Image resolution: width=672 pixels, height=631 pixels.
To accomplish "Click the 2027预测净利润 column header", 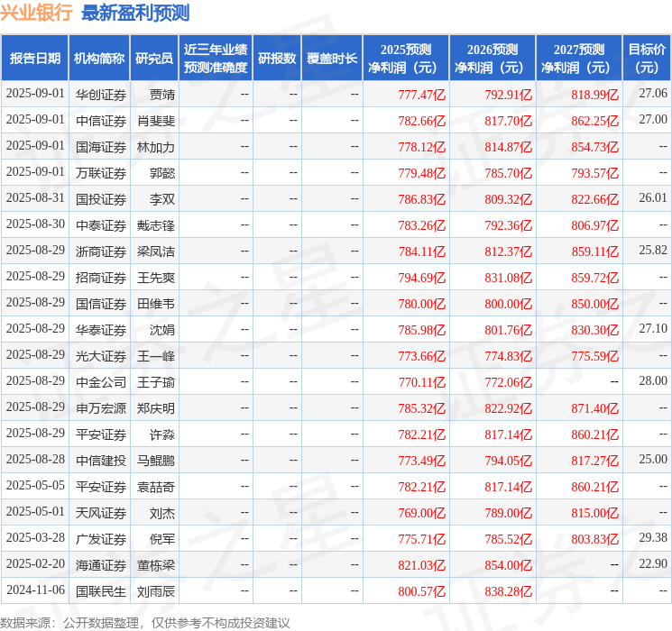I will click(x=579, y=59).
